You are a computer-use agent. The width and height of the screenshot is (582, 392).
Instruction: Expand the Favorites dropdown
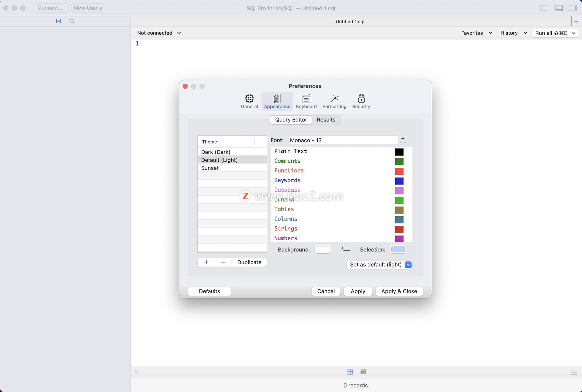476,33
